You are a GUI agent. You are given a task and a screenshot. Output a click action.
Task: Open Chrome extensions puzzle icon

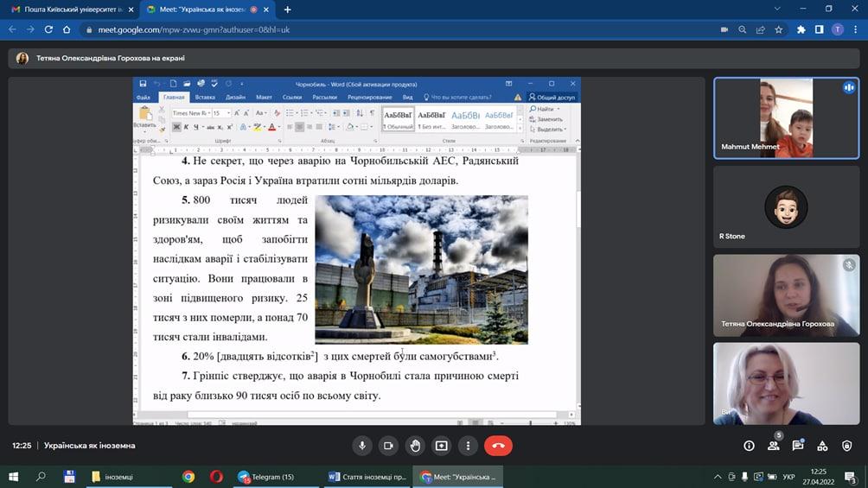click(x=801, y=29)
